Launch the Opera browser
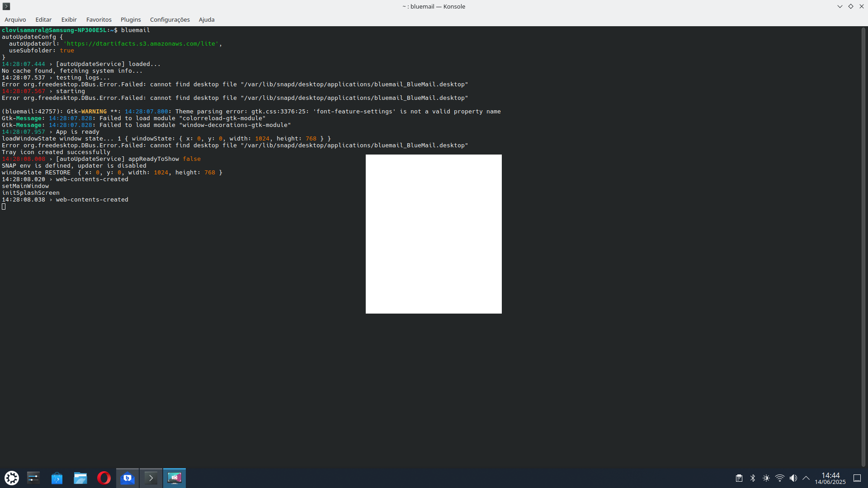 (x=104, y=478)
